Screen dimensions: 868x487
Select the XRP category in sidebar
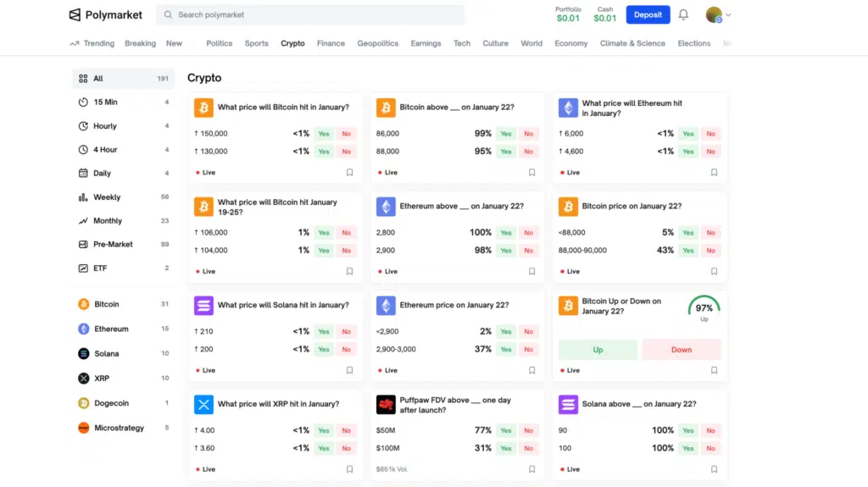(x=101, y=379)
